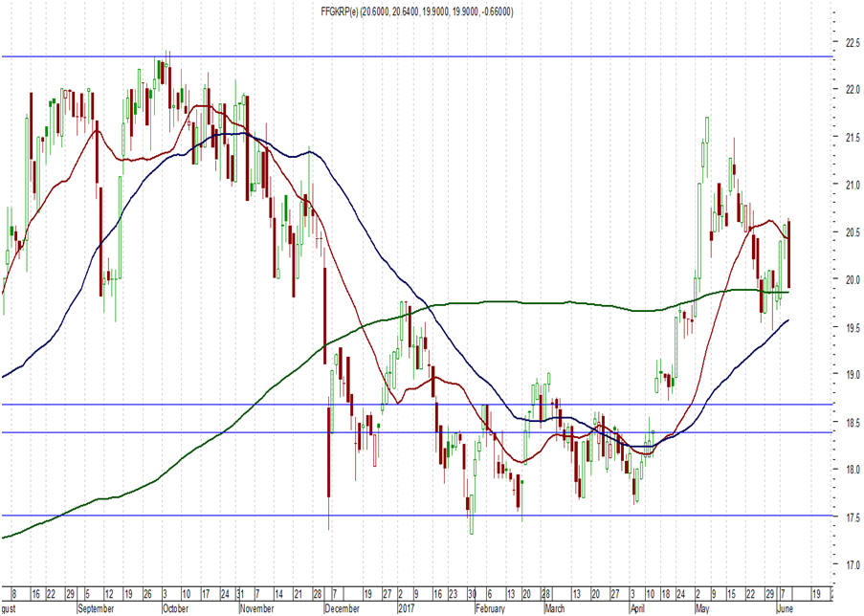The height and width of the screenshot is (616, 864).
Task: Click the date label 14 on time axis
Action: [278, 595]
